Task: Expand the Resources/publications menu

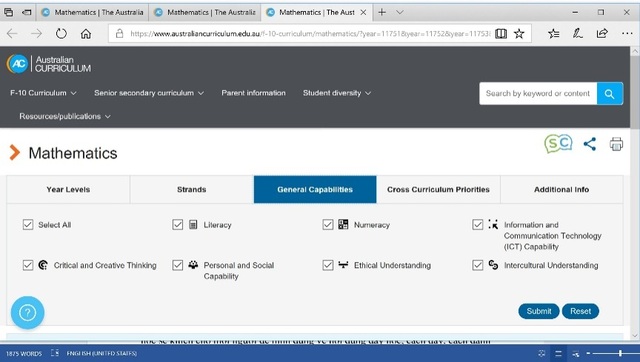Action: click(65, 116)
